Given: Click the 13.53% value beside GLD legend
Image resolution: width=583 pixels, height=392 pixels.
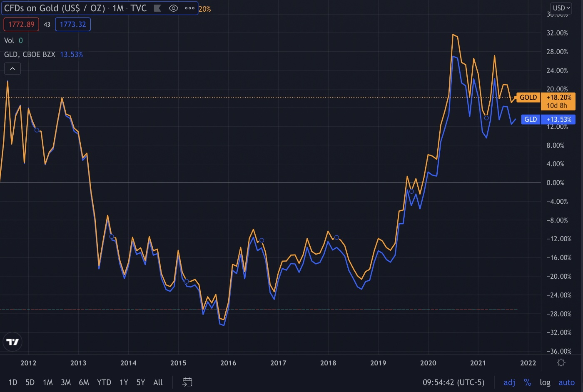Looking at the screenshot, I should [x=71, y=55].
